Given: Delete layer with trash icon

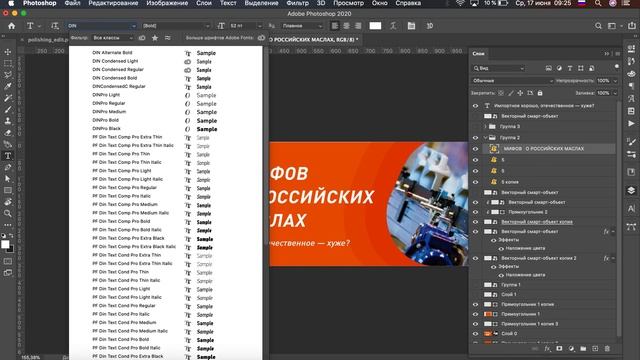Looking at the screenshot, I should click(x=607, y=349).
